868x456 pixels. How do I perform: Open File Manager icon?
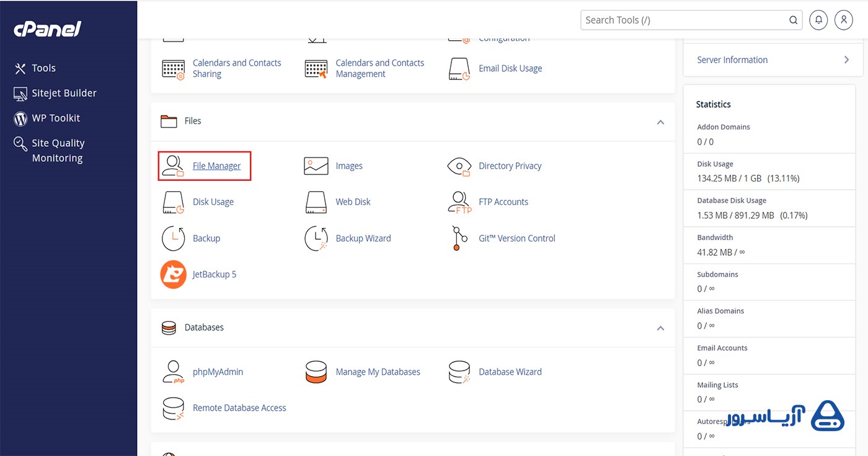[x=173, y=166]
